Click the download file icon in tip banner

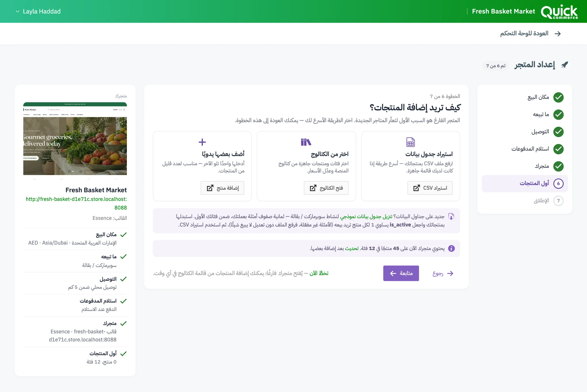coord(451,217)
